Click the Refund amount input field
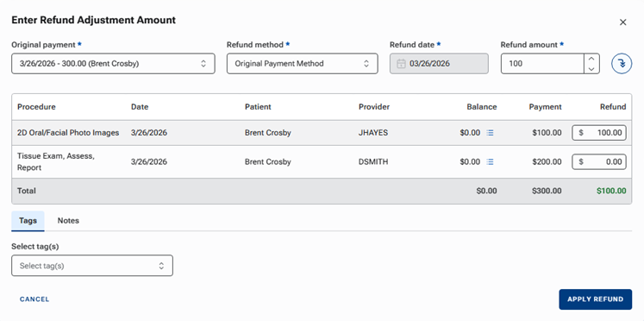644x321 pixels. [542, 64]
